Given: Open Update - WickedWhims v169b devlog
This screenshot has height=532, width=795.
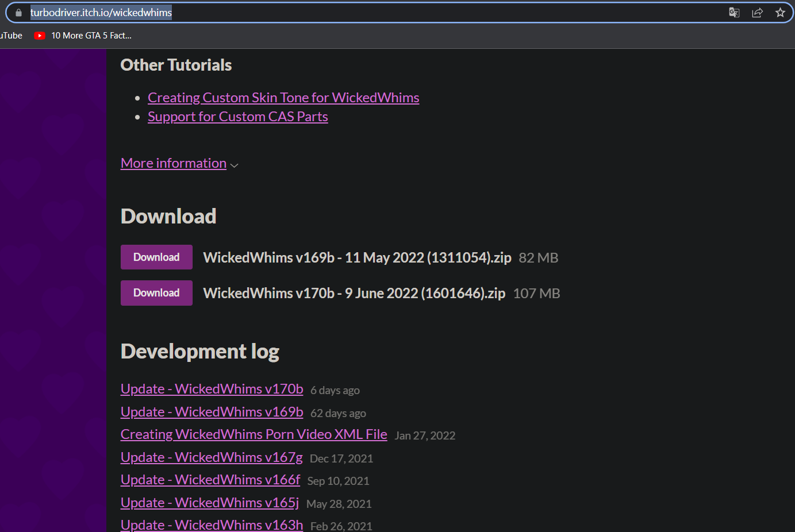Looking at the screenshot, I should [212, 412].
